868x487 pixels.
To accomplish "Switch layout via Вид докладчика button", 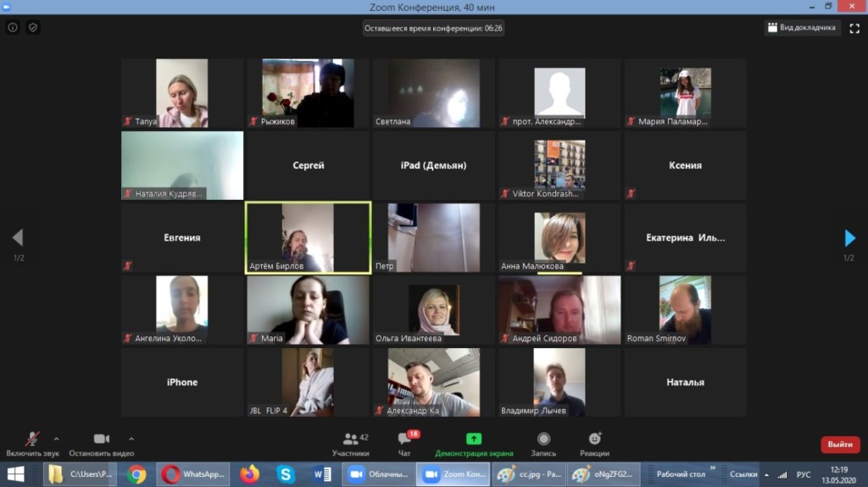I will click(802, 27).
